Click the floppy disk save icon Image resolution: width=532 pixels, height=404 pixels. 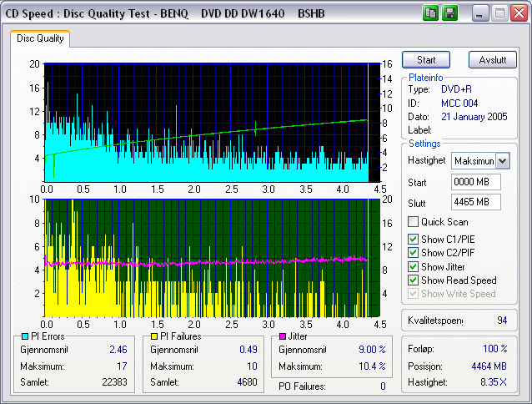449,13
